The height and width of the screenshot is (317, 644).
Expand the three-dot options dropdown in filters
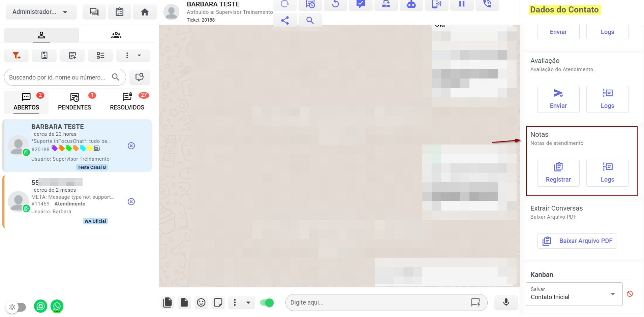pyautogui.click(x=133, y=56)
